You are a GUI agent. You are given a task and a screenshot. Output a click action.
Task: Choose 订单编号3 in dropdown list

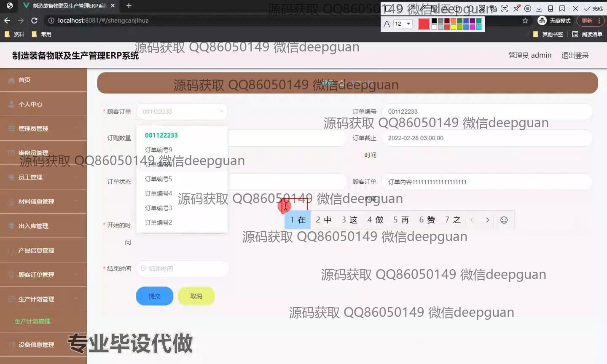point(182,208)
